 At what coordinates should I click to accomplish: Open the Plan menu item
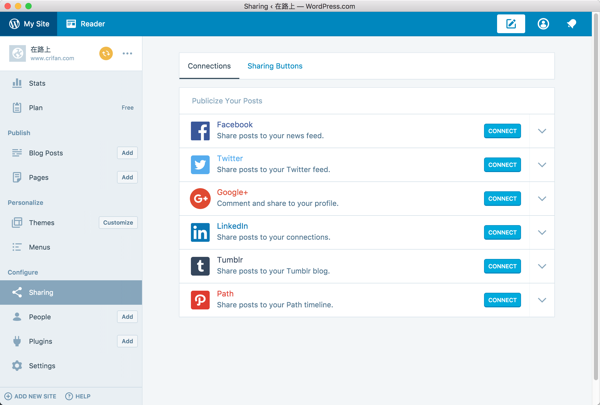(71, 108)
